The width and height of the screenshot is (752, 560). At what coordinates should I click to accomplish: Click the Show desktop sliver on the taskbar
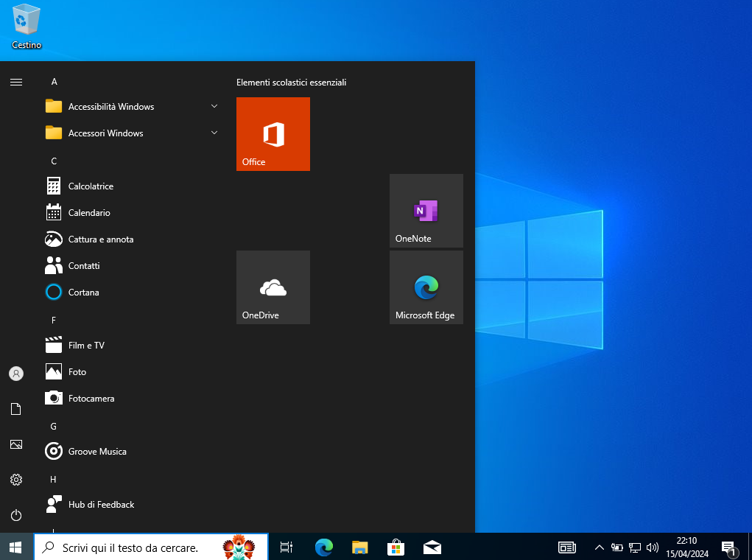pos(750,547)
